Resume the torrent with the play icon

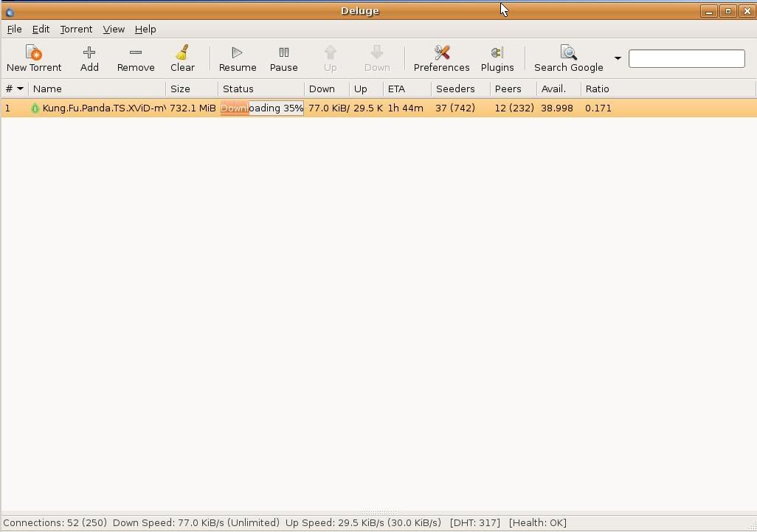pyautogui.click(x=237, y=52)
